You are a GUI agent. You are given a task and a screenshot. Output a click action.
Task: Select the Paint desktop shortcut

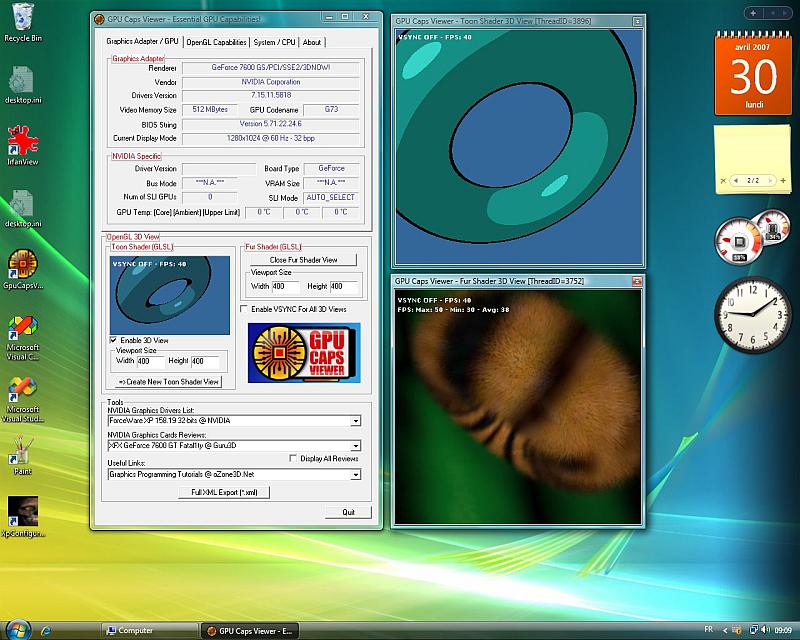(x=22, y=455)
